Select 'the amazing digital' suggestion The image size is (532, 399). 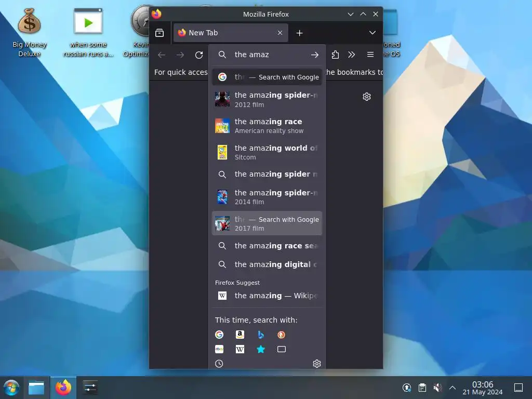click(x=267, y=264)
